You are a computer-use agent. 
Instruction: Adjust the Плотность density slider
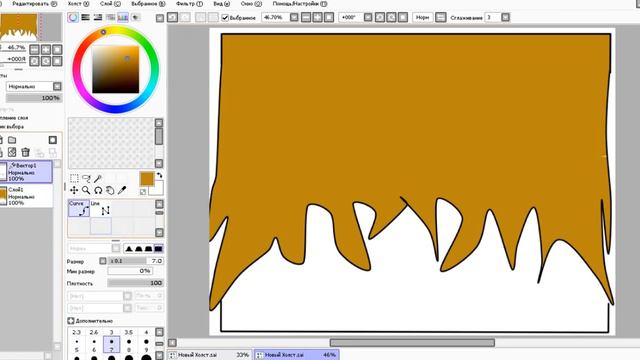point(136,283)
